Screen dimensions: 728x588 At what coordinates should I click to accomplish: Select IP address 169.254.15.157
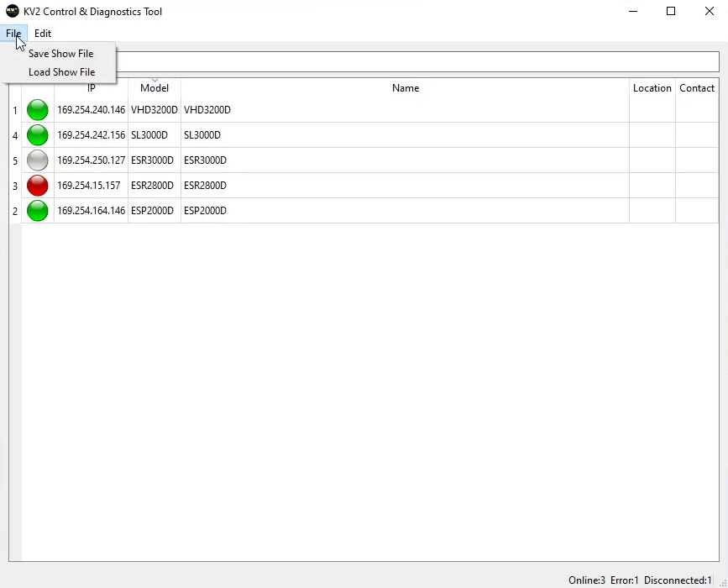pyautogui.click(x=91, y=186)
